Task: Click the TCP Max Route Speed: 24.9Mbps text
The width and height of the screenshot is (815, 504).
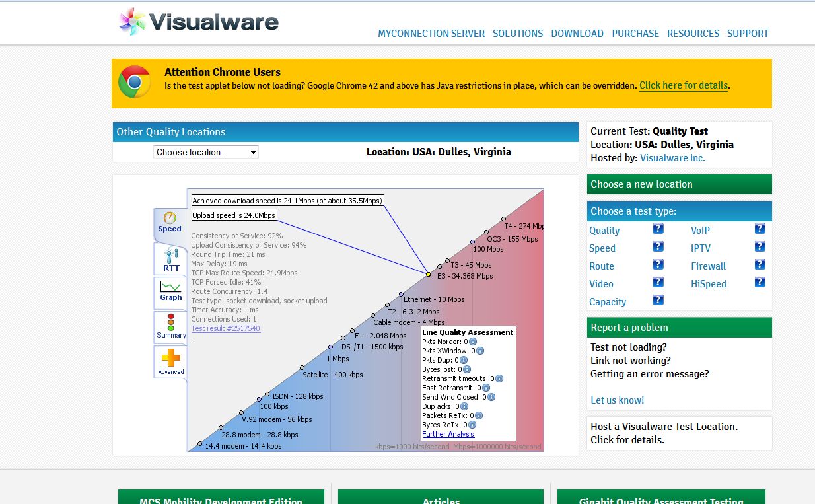Action: click(x=244, y=273)
